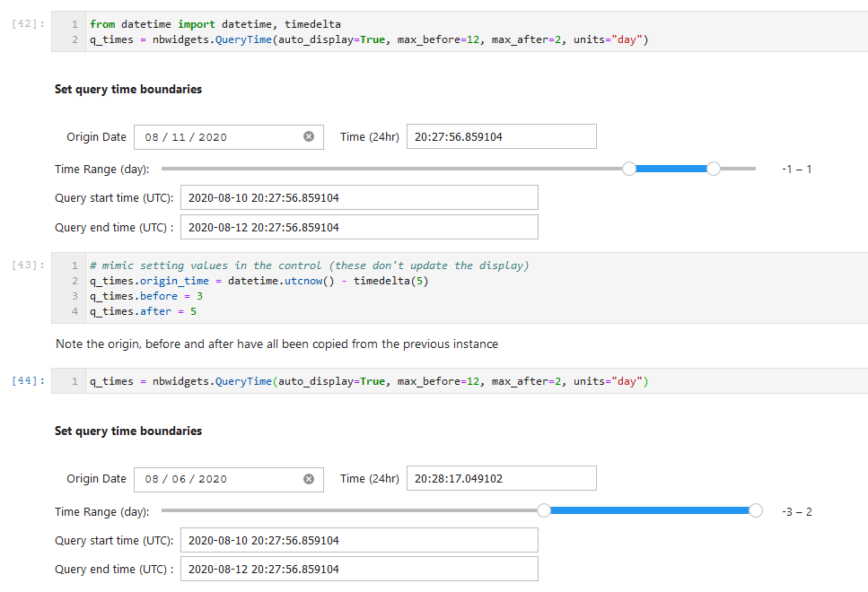The width and height of the screenshot is (868, 592).
Task: Clear the 08 / 06 / 2020 origin date
Action: coord(309,479)
